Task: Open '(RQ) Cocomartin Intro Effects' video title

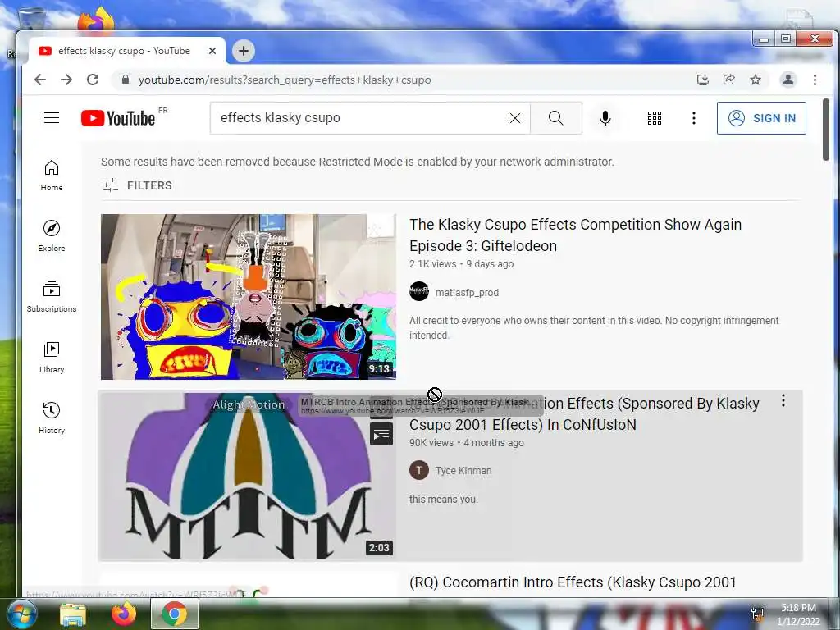Action: [x=573, y=582]
